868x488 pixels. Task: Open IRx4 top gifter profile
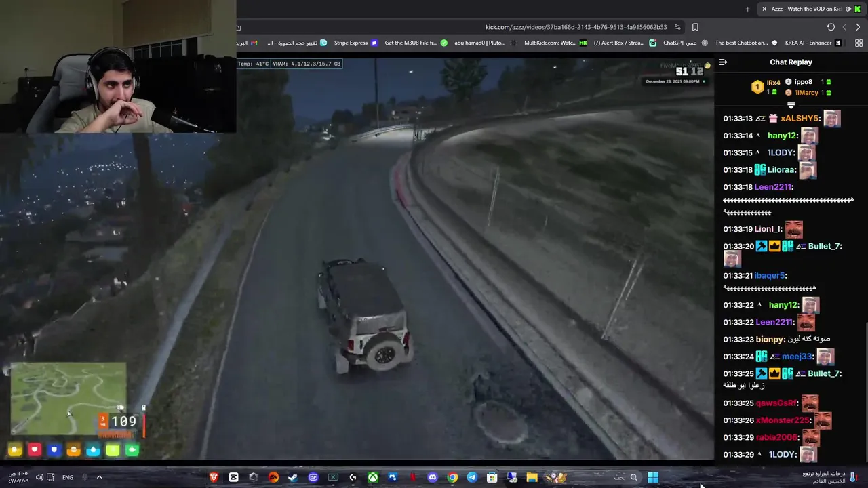[773, 83]
